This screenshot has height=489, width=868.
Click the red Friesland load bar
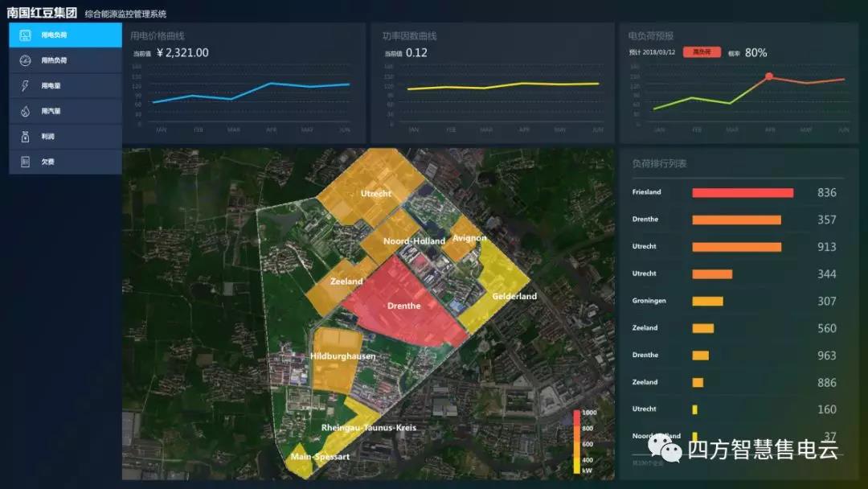tap(742, 193)
